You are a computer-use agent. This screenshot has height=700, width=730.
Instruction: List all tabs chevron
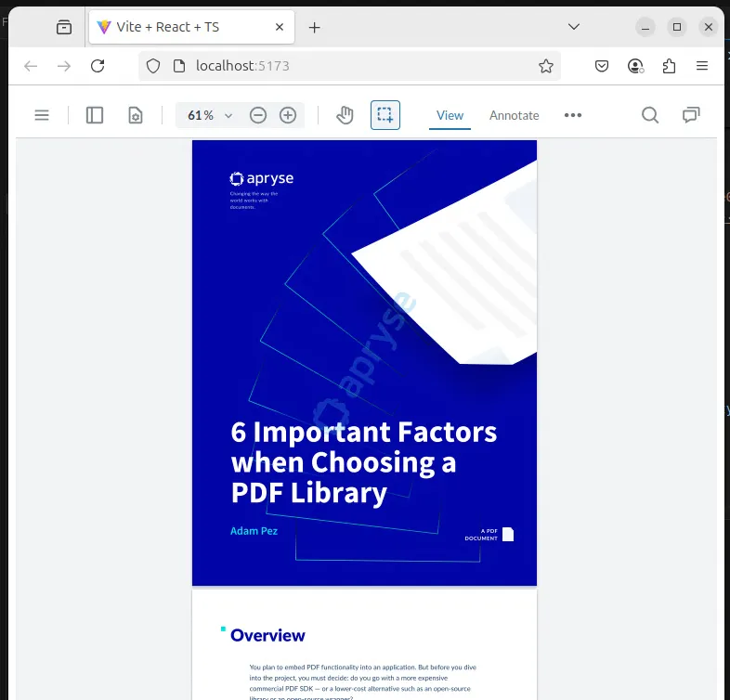tap(574, 27)
